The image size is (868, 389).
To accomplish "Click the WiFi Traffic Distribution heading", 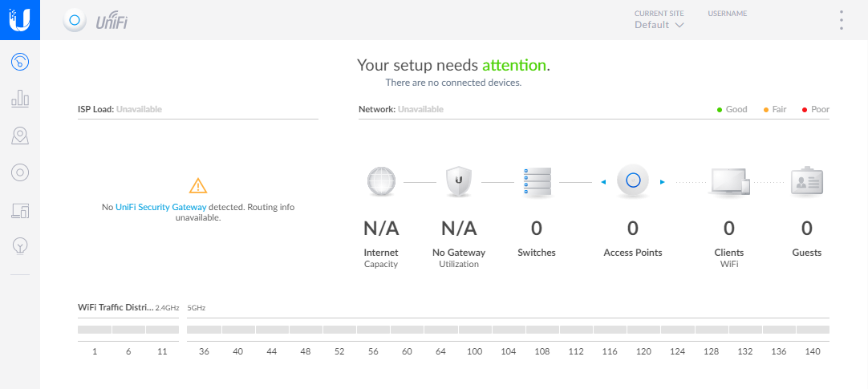I will coord(116,307).
